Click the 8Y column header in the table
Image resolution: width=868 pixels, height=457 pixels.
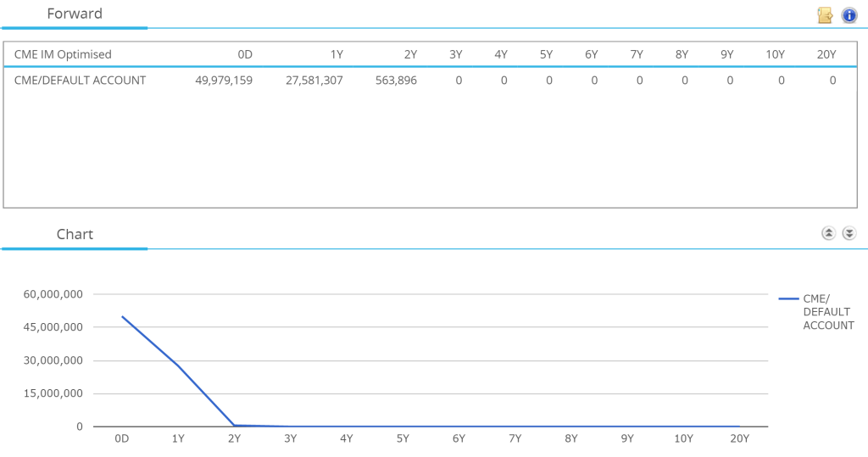[682, 54]
